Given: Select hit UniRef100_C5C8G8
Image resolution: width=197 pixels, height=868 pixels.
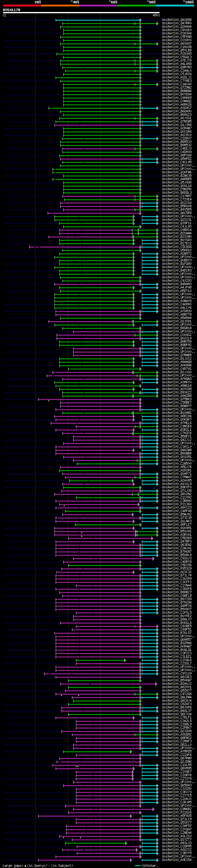Looking at the screenshot, I should (x=177, y=247).
